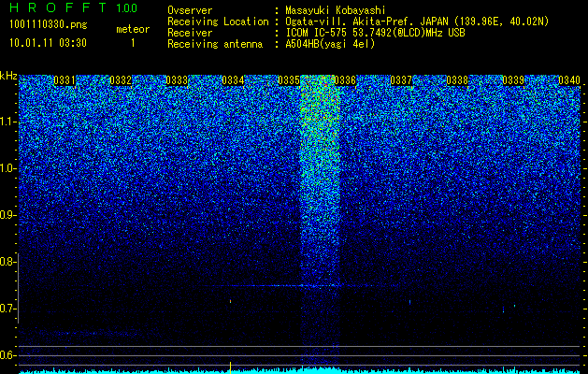Screen dimensions: 588x374
Task: Click the 0340 time marker
Action: click(569, 80)
